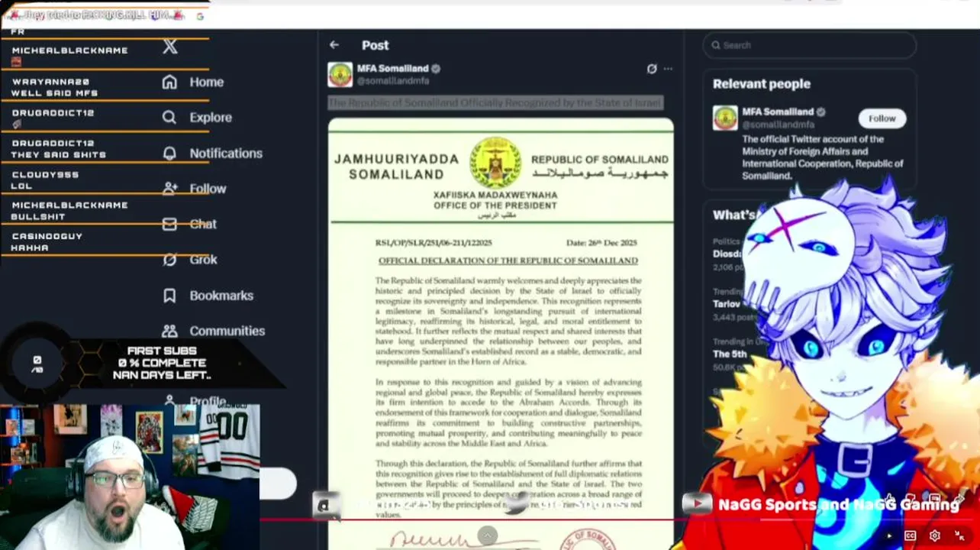Select the Notifications menu item
Screen dimensions: 980x550
226,153
